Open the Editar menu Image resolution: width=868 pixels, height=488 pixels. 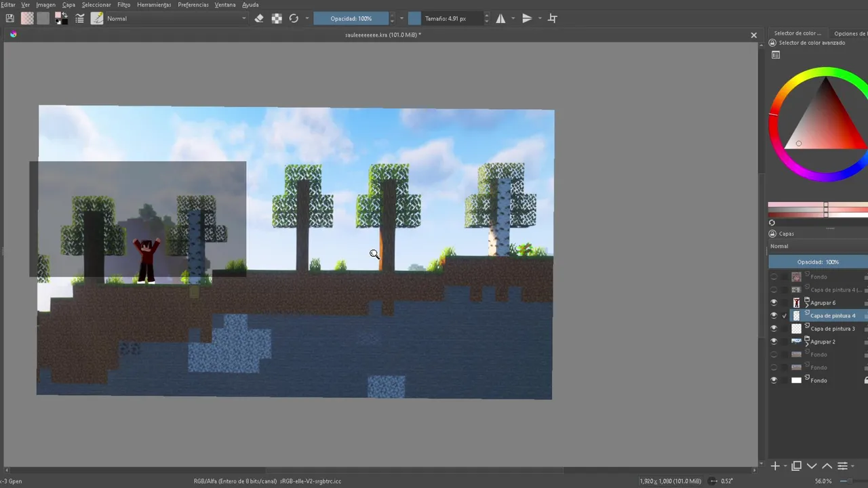pyautogui.click(x=7, y=5)
